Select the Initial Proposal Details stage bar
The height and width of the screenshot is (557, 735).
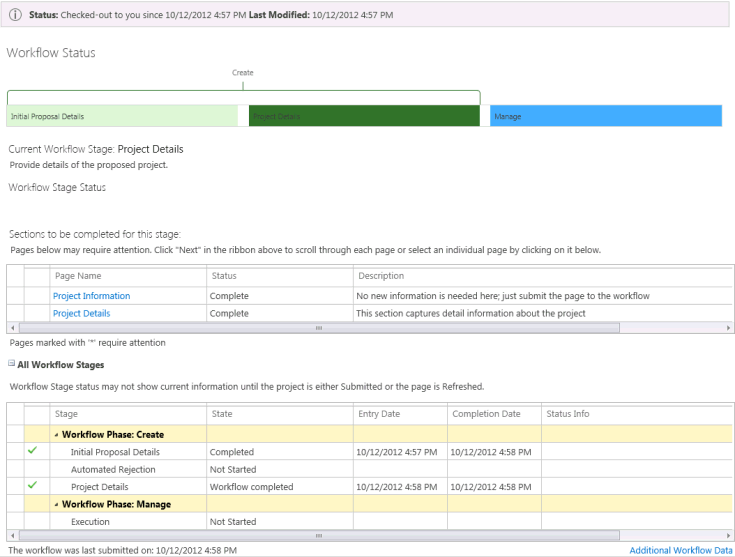click(x=122, y=116)
